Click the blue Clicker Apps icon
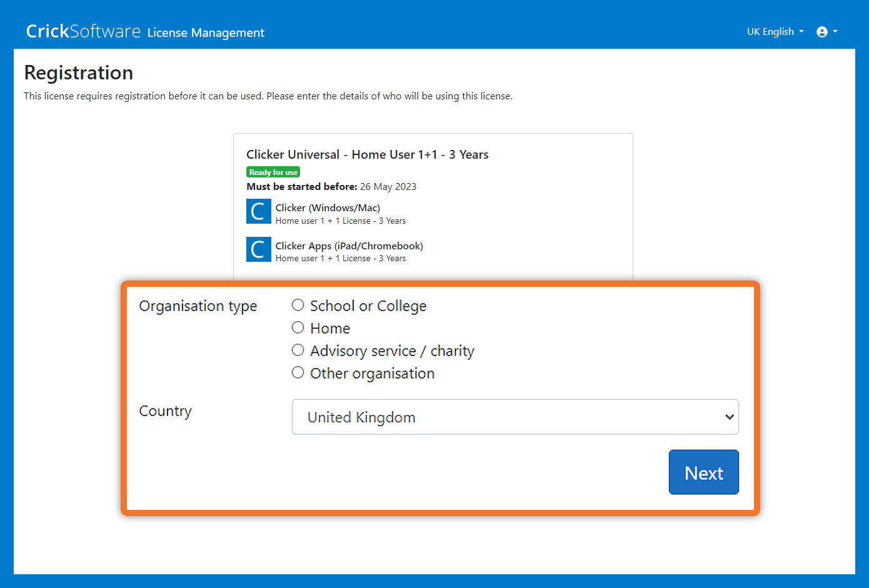The width and height of the screenshot is (869, 588). click(258, 249)
